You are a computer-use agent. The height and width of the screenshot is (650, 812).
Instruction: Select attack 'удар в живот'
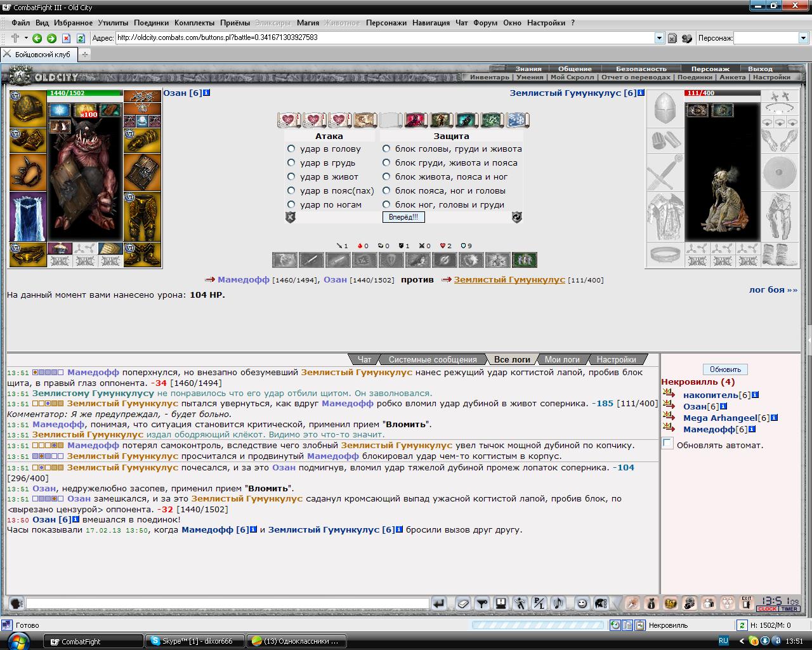click(291, 176)
